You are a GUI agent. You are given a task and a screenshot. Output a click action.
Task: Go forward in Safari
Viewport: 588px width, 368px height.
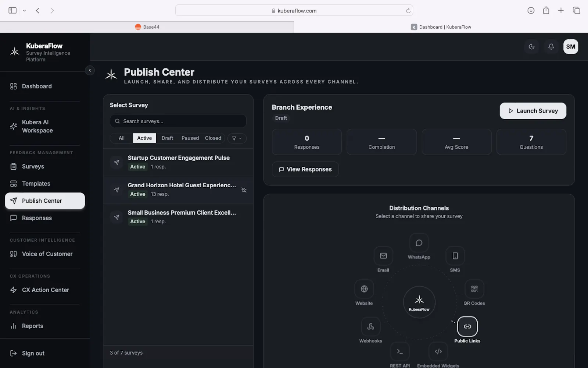tap(52, 11)
